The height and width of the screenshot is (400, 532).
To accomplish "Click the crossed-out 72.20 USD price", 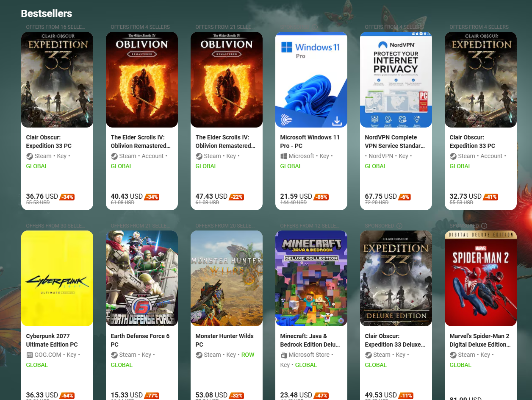I will click(x=377, y=203).
